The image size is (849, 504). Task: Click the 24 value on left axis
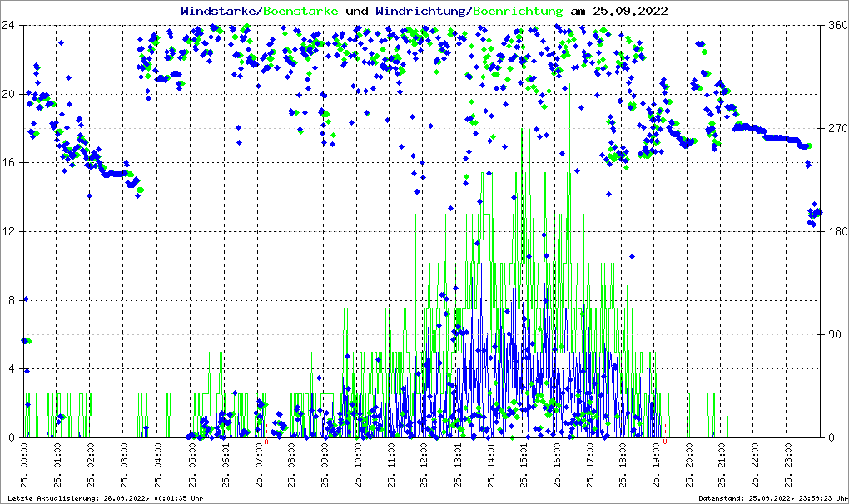[11, 26]
